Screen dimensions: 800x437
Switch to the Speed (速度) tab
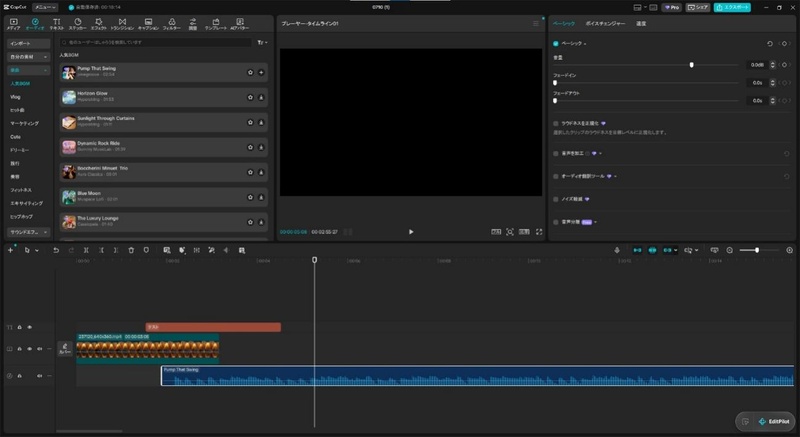641,24
